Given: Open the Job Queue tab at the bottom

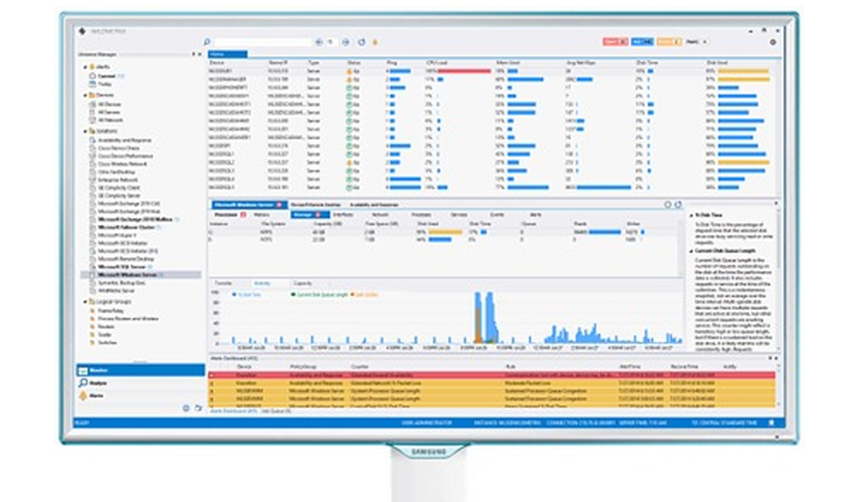Looking at the screenshot, I should [276, 411].
